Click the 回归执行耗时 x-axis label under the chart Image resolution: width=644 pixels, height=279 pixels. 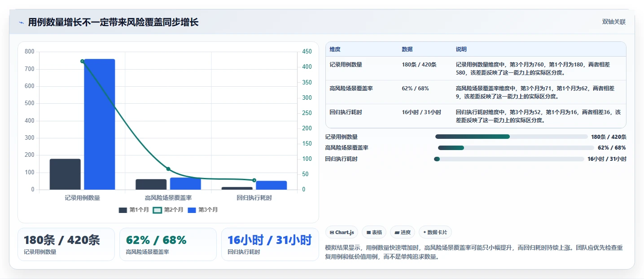pos(254,198)
